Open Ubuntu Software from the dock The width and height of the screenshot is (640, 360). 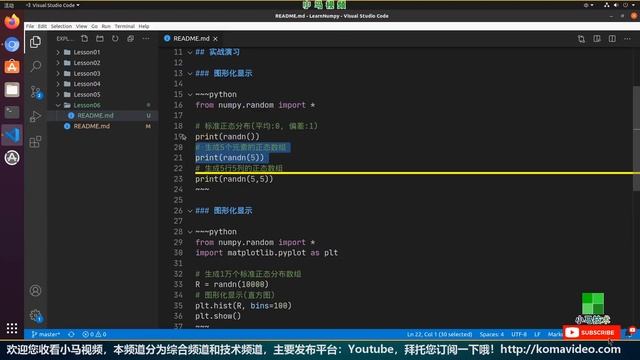pos(12,67)
